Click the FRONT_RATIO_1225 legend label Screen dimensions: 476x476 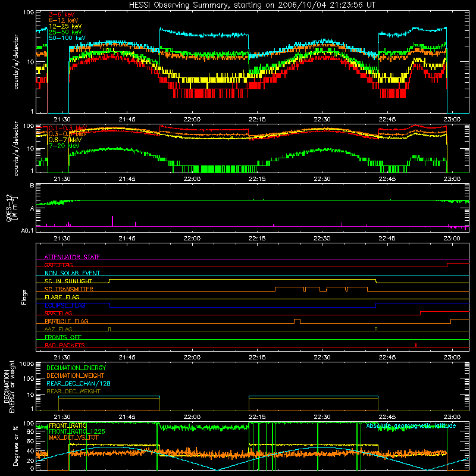[x=77, y=431]
